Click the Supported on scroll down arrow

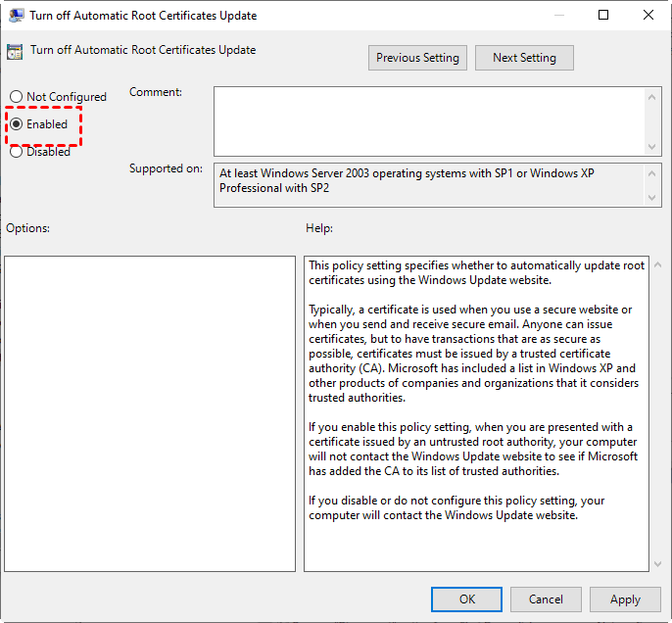tap(651, 198)
